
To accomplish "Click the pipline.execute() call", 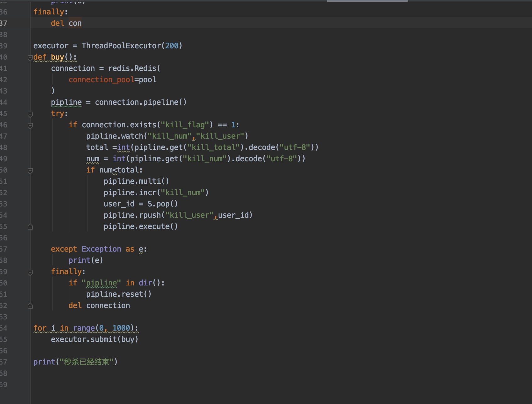I will click(141, 226).
